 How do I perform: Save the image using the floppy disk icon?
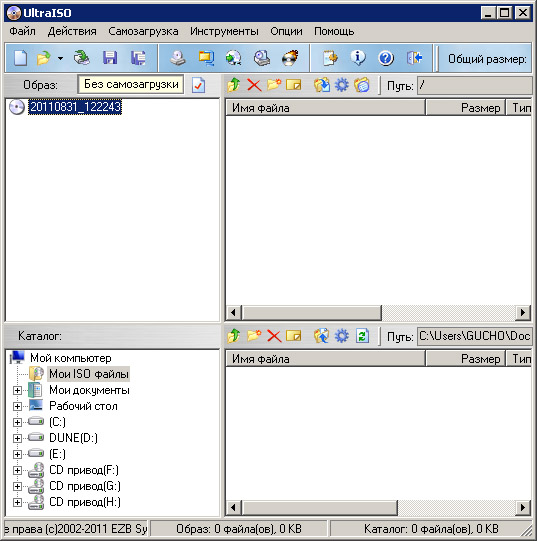coord(110,58)
